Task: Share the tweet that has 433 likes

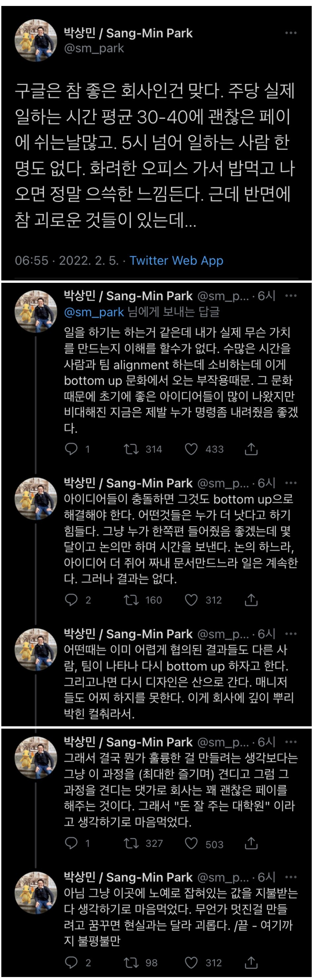Action: 251,449
